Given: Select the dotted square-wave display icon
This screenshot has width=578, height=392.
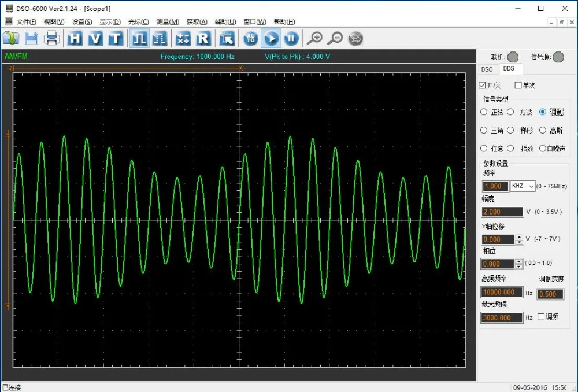Looking at the screenshot, I should [160, 38].
